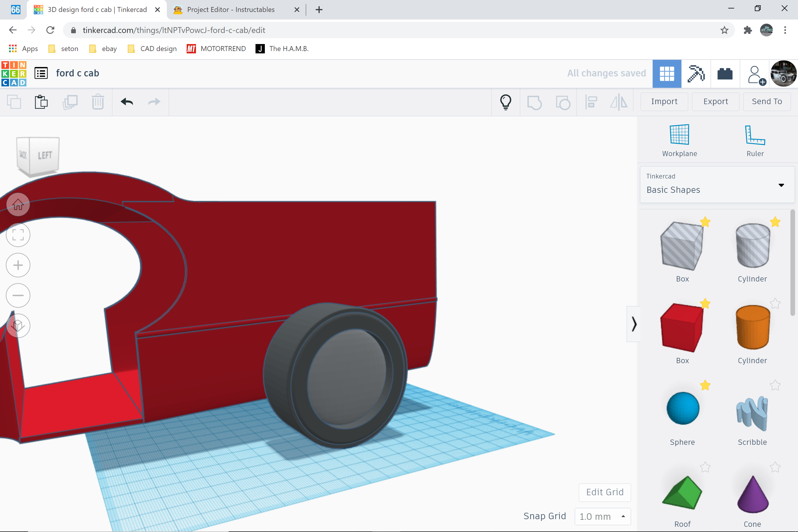Toggle favorite star on the orange Cylinder
798x532 pixels.
(775, 303)
